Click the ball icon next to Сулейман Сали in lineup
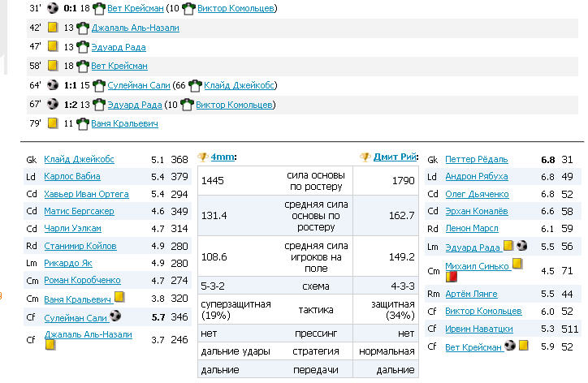Screen dimensions: 588x383 coord(115,316)
